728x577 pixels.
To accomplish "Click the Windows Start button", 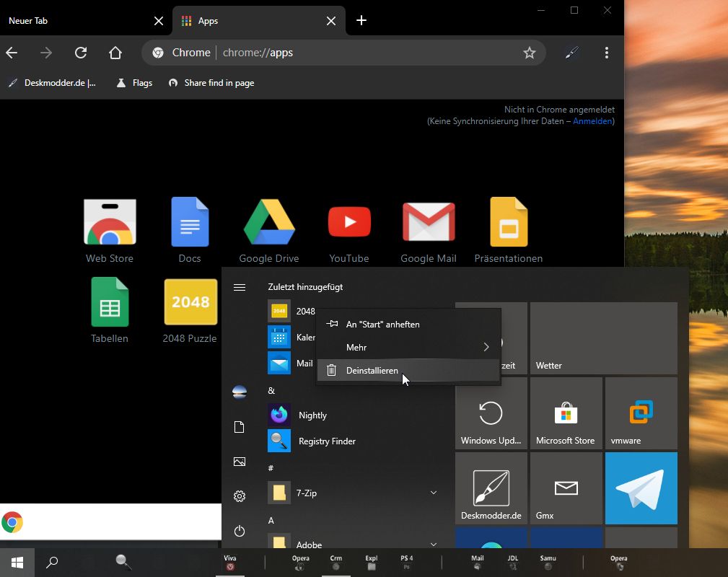I will (17, 563).
